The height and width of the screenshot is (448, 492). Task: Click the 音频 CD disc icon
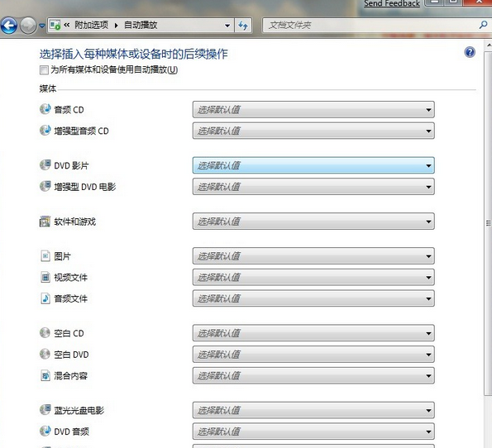click(x=45, y=109)
